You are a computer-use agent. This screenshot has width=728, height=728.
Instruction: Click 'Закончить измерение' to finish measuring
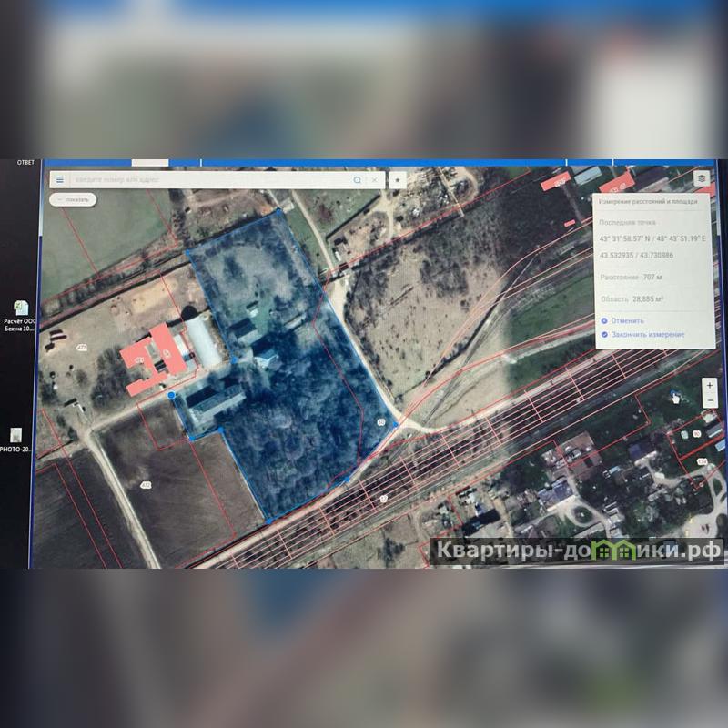[x=646, y=335]
